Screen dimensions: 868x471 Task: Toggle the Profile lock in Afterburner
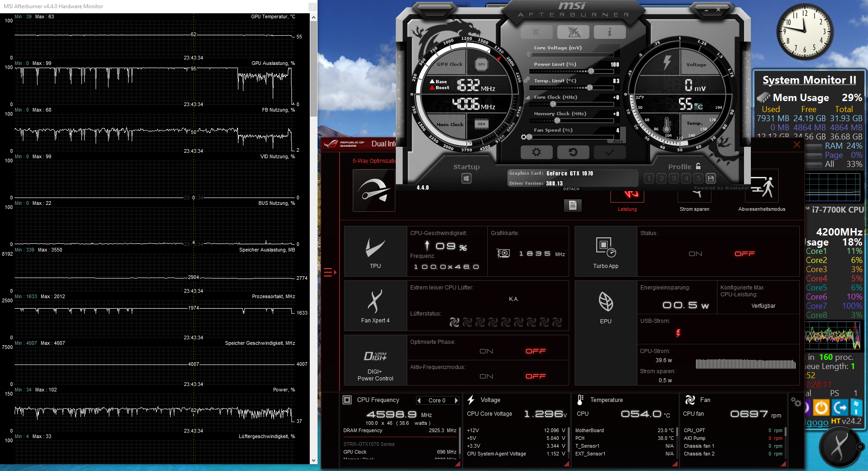698,166
